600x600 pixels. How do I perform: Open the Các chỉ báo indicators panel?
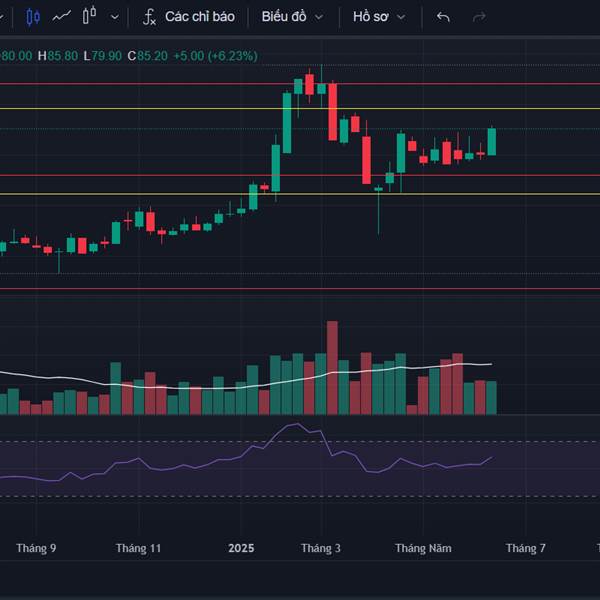click(x=200, y=17)
